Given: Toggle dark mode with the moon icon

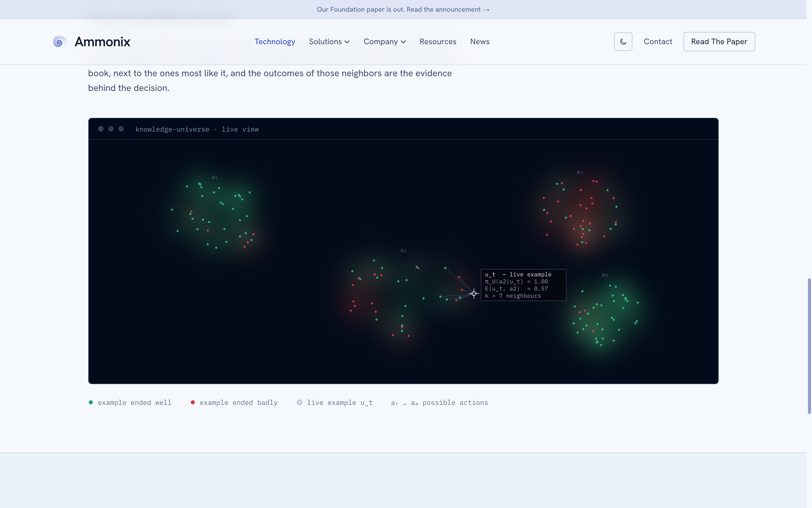Looking at the screenshot, I should (623, 42).
